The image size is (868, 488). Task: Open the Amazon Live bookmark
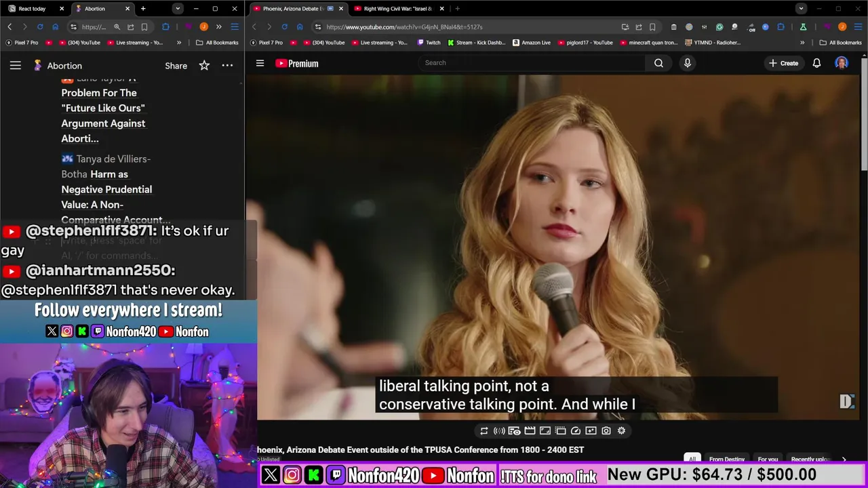[x=532, y=42]
